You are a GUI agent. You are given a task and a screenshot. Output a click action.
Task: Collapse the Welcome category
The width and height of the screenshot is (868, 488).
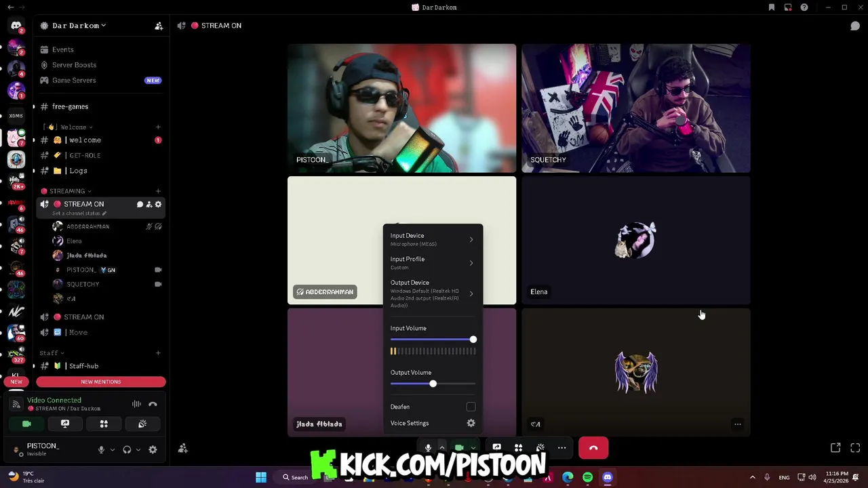tap(73, 127)
